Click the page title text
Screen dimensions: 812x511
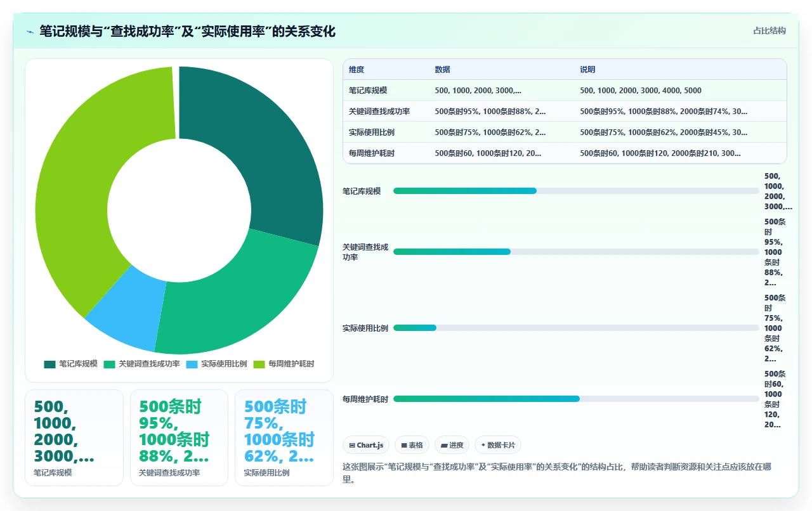pos(187,31)
